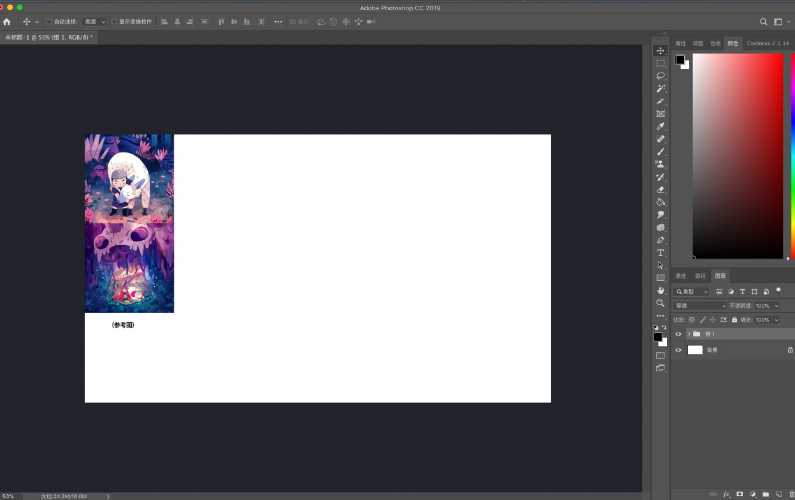Select the Magic Wand tool
Viewport: 795px width, 500px height.
[660, 88]
